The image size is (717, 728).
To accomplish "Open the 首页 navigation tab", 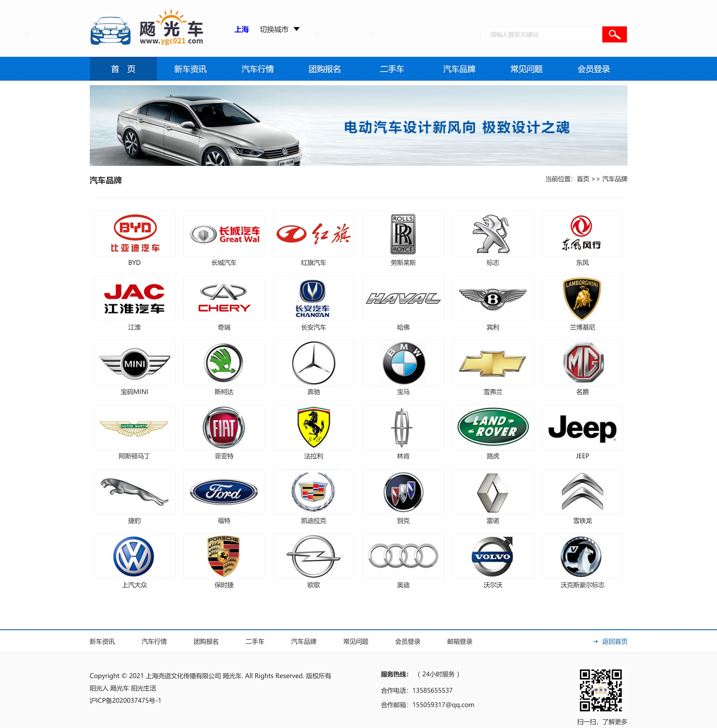I will pos(123,69).
